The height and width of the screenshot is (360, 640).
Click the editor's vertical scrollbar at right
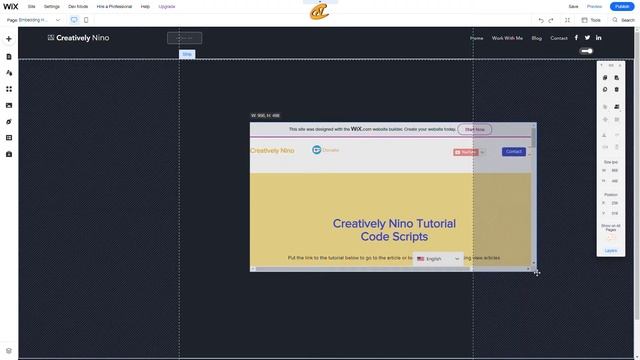tap(637, 173)
